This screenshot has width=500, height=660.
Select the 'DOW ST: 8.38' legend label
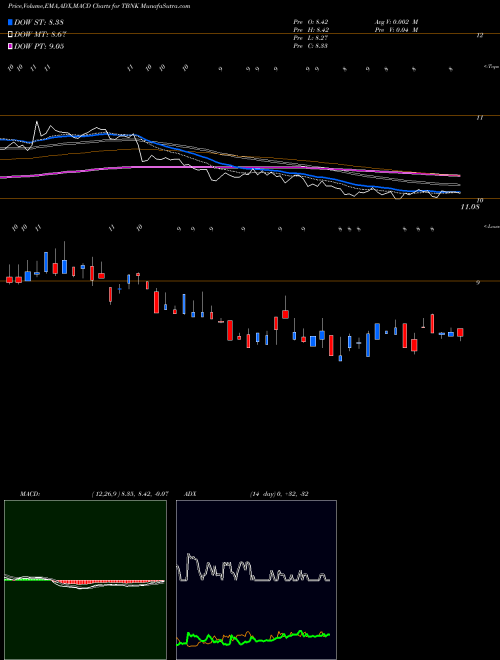pos(39,22)
